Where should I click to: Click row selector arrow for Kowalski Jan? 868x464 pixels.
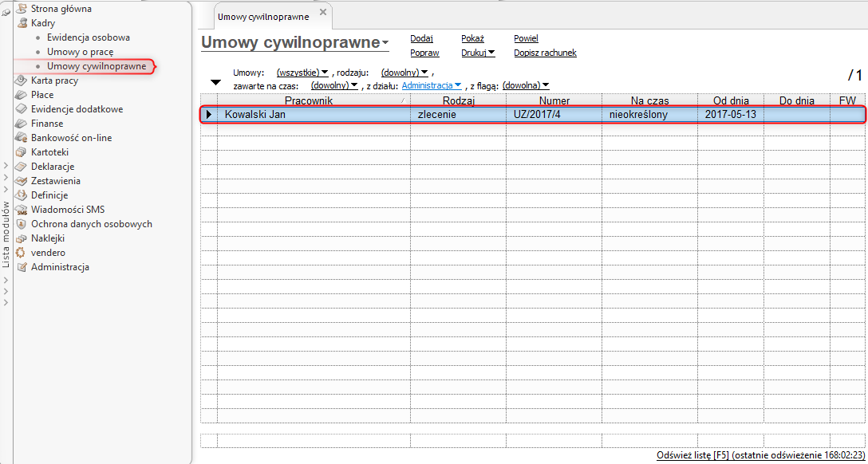point(209,115)
